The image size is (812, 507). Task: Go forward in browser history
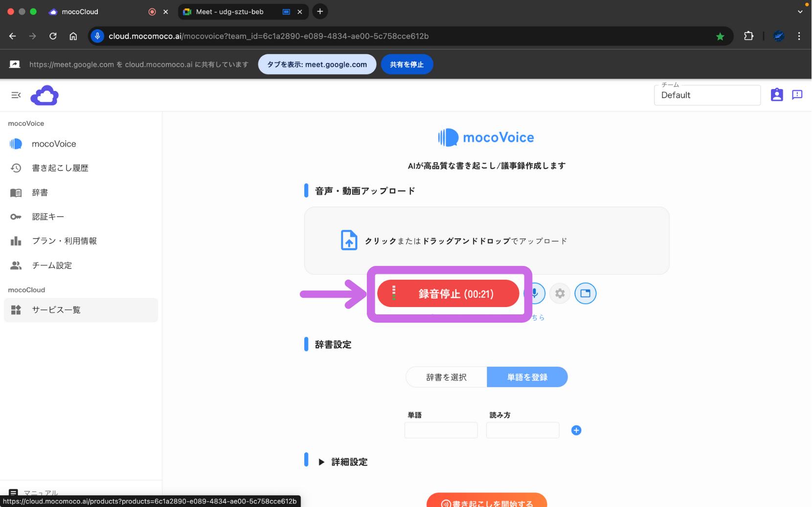(x=33, y=36)
